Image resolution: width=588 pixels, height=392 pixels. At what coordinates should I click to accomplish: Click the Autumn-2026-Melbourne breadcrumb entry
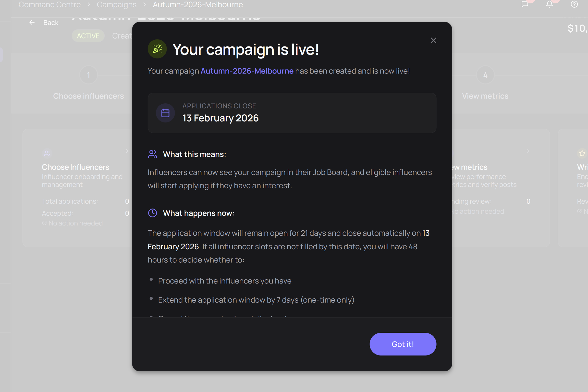point(197,4)
